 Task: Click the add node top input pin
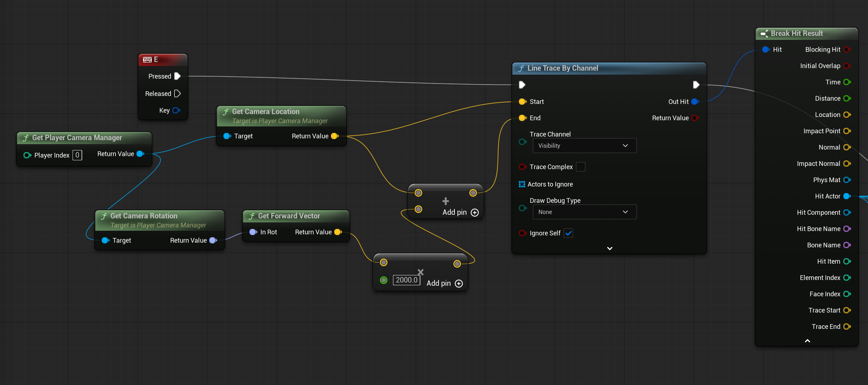click(419, 193)
